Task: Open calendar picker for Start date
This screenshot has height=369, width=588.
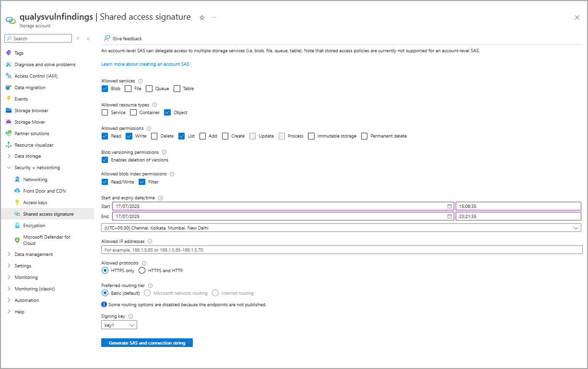Action: point(449,206)
